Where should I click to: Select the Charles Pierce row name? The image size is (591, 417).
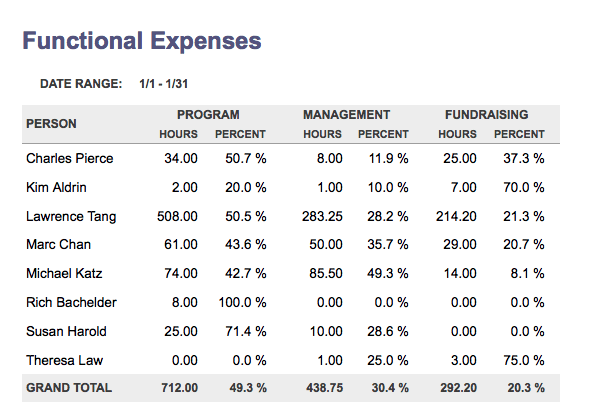[70, 158]
